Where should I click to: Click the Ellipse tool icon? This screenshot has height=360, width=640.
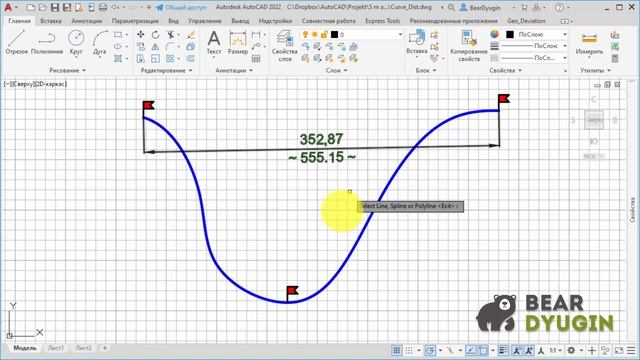[118, 47]
